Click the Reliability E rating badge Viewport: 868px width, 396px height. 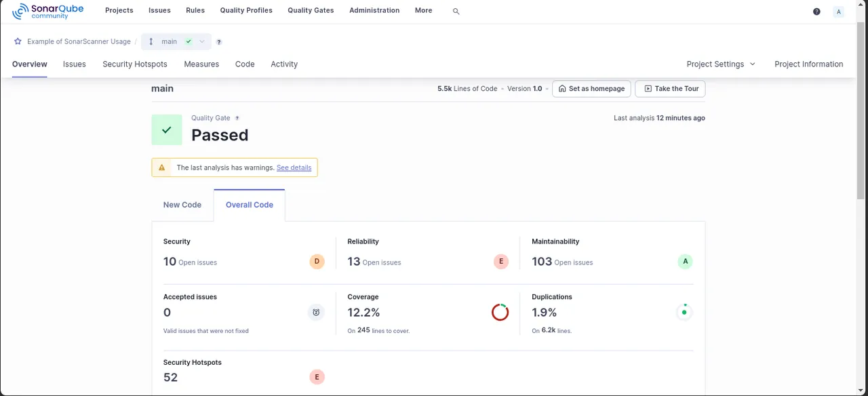coord(501,261)
